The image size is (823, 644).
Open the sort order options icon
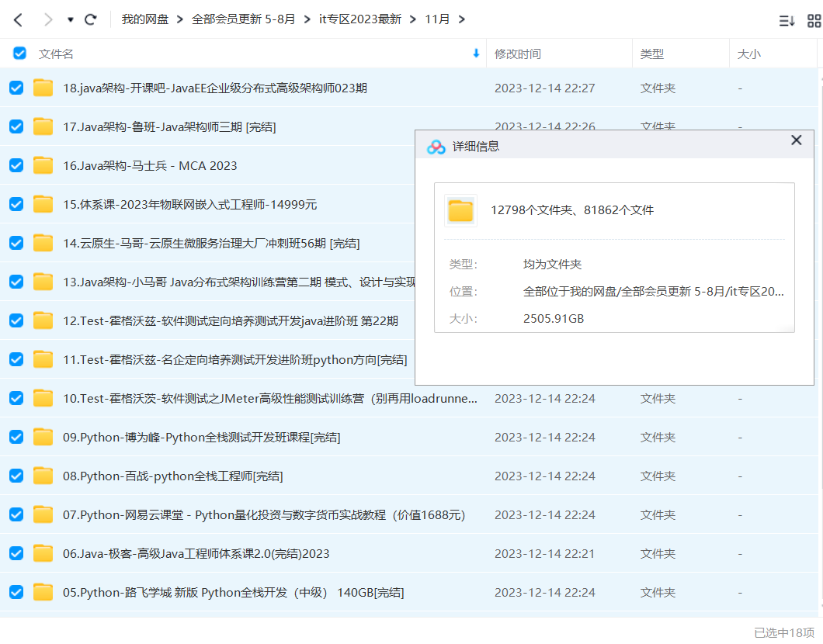click(787, 21)
